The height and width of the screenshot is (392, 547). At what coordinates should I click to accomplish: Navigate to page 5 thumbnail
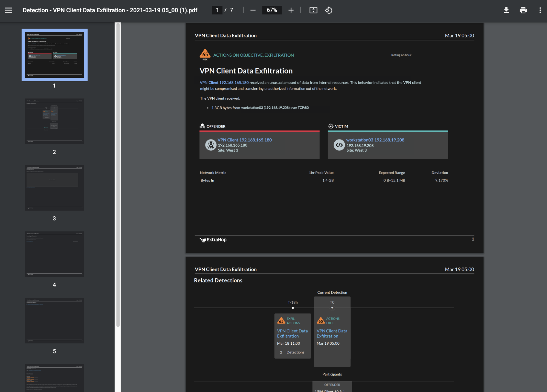(x=54, y=321)
